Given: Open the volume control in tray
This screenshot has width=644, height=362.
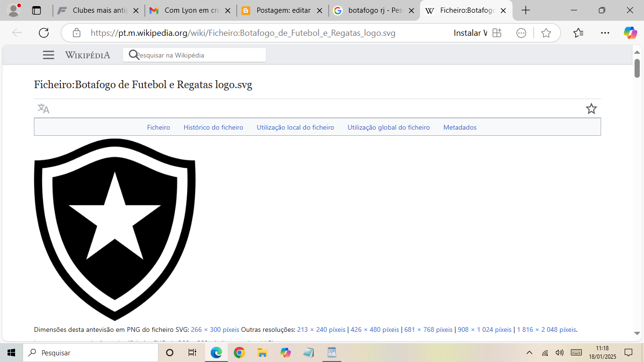Looking at the screenshot, I should pyautogui.click(x=560, y=353).
